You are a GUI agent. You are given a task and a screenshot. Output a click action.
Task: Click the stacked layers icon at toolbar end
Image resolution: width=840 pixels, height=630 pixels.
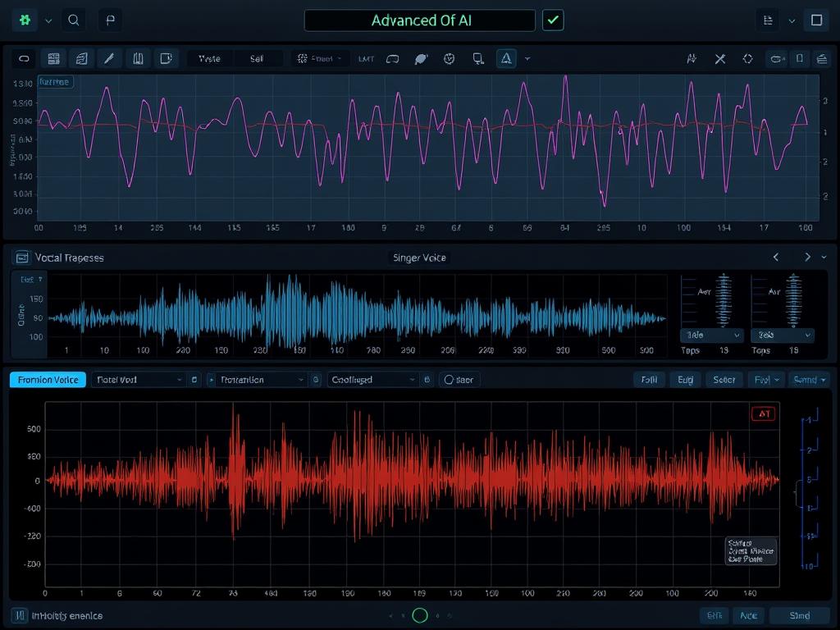pyautogui.click(x=822, y=59)
